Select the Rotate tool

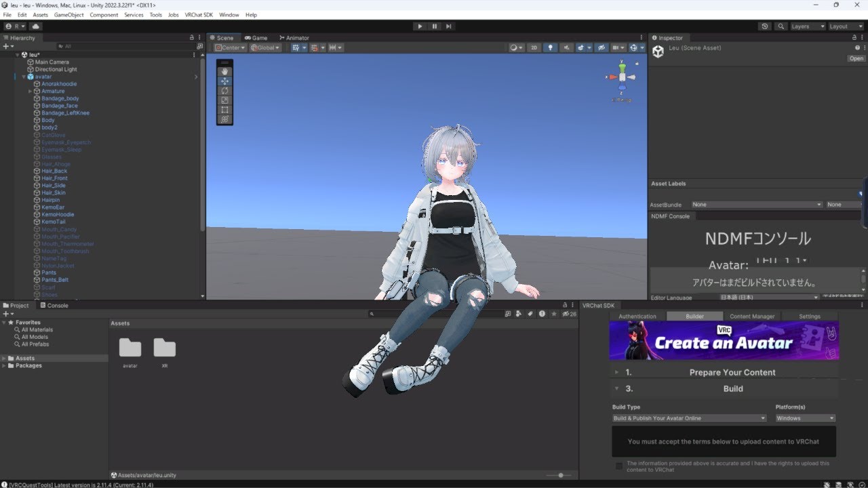(225, 90)
